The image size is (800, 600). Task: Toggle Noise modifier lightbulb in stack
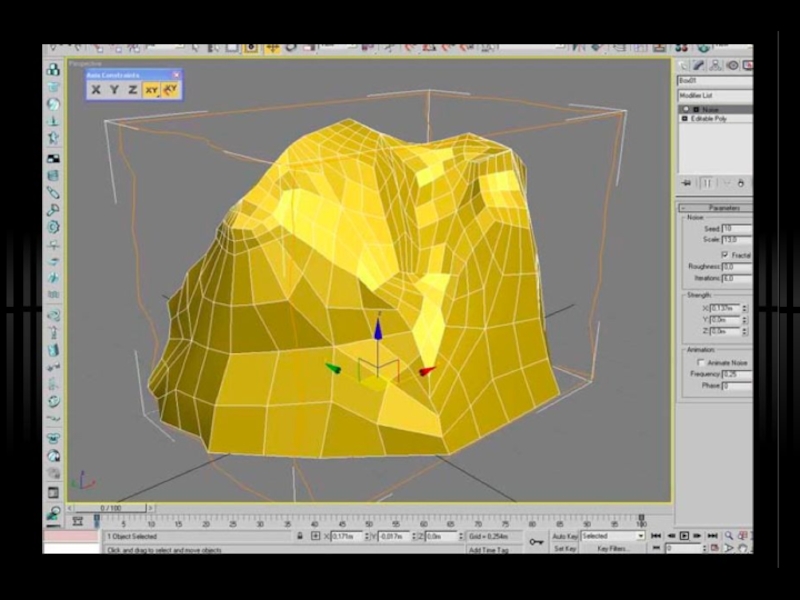point(686,109)
